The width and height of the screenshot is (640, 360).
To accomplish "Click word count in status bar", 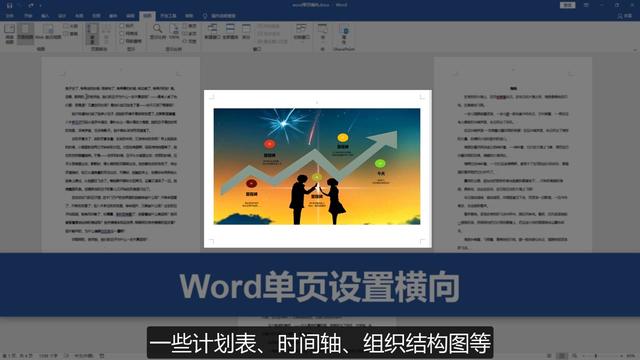I will 48,356.
